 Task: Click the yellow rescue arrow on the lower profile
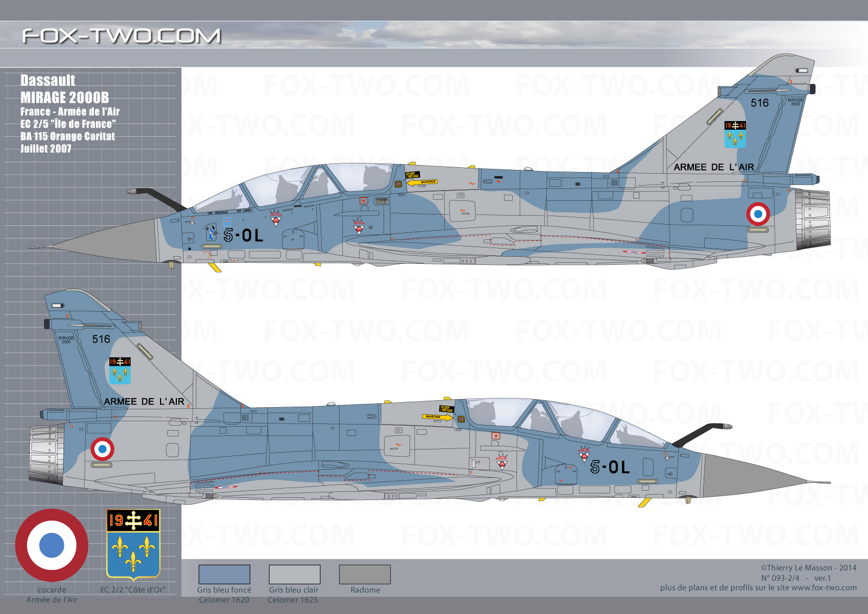tap(437, 417)
